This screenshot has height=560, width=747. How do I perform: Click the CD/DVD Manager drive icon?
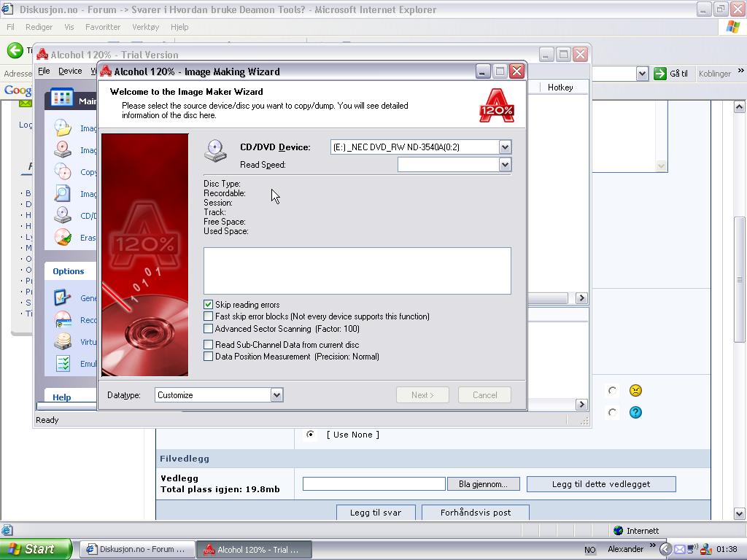[x=63, y=215]
